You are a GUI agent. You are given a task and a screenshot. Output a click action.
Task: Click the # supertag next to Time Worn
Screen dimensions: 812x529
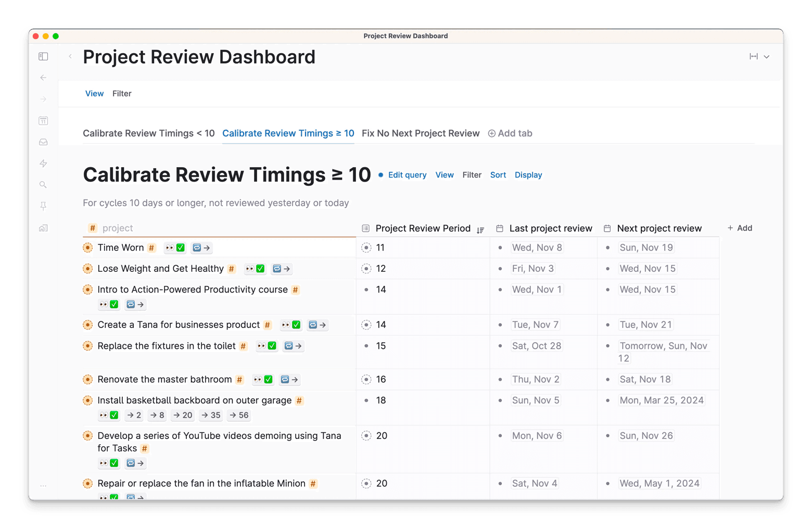[x=151, y=248]
